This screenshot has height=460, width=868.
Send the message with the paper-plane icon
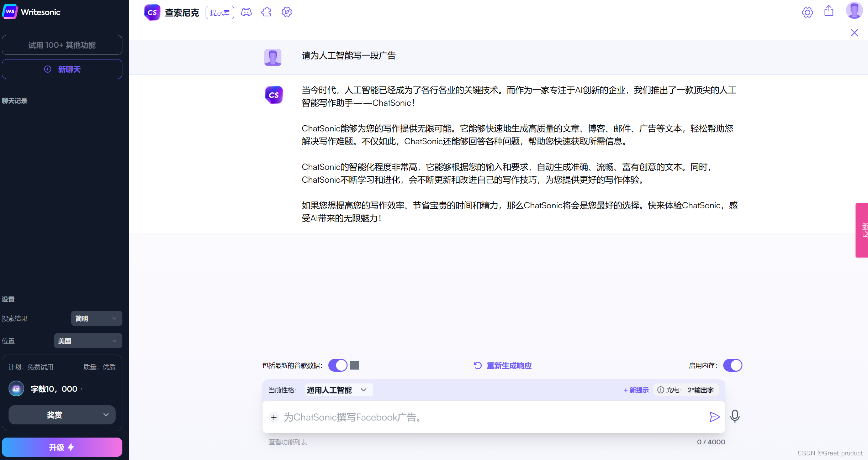[714, 417]
